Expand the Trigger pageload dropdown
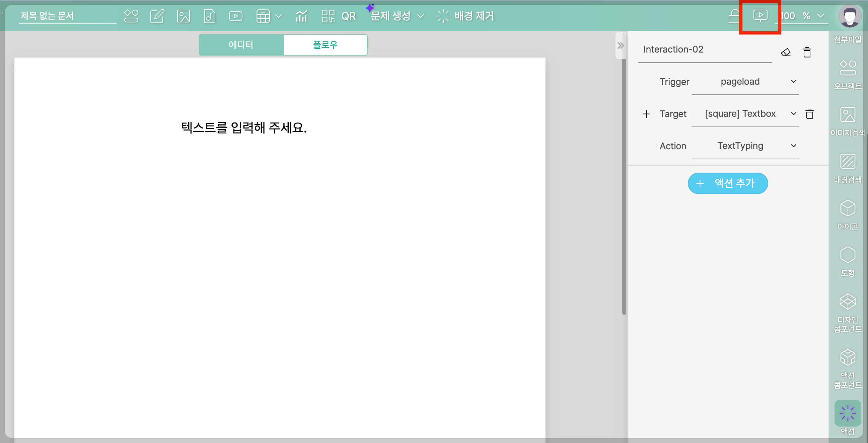 745,82
